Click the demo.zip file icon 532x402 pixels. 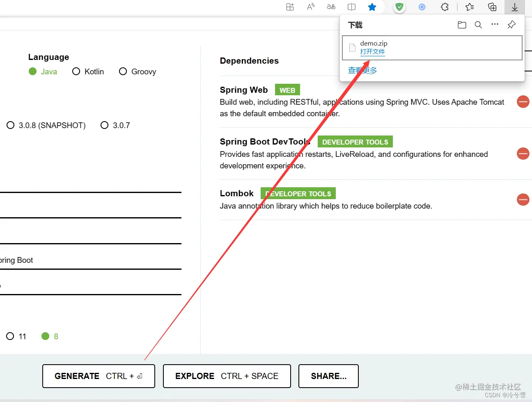click(352, 48)
